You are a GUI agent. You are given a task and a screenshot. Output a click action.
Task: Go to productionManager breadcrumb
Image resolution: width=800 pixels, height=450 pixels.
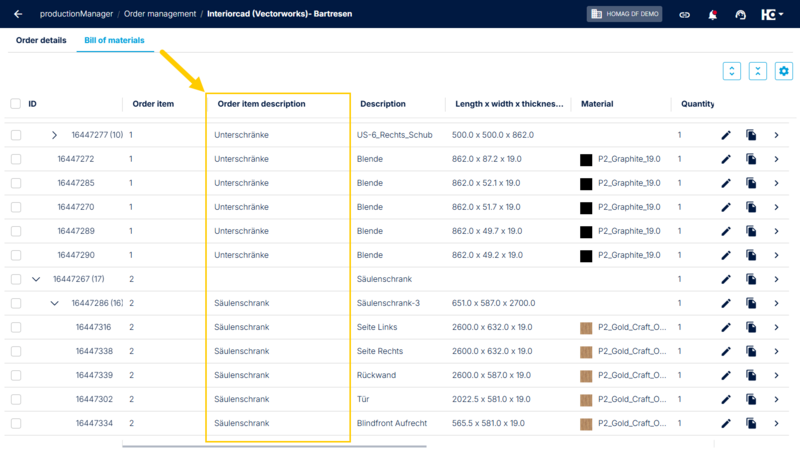click(77, 14)
